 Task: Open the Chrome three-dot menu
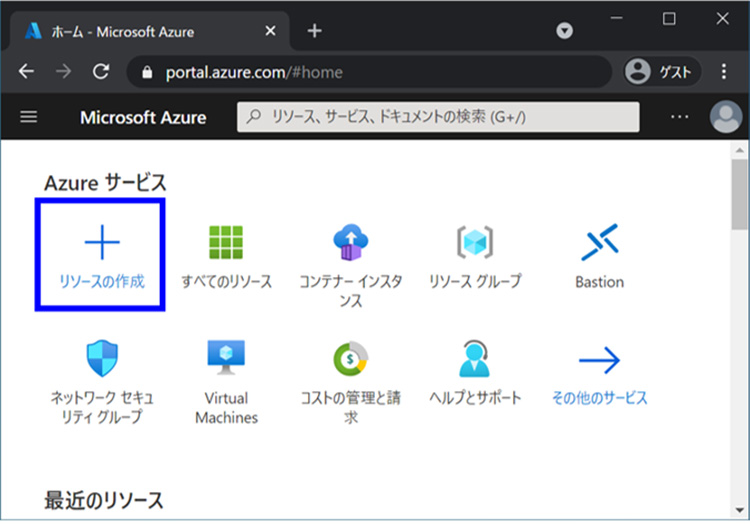click(x=724, y=72)
